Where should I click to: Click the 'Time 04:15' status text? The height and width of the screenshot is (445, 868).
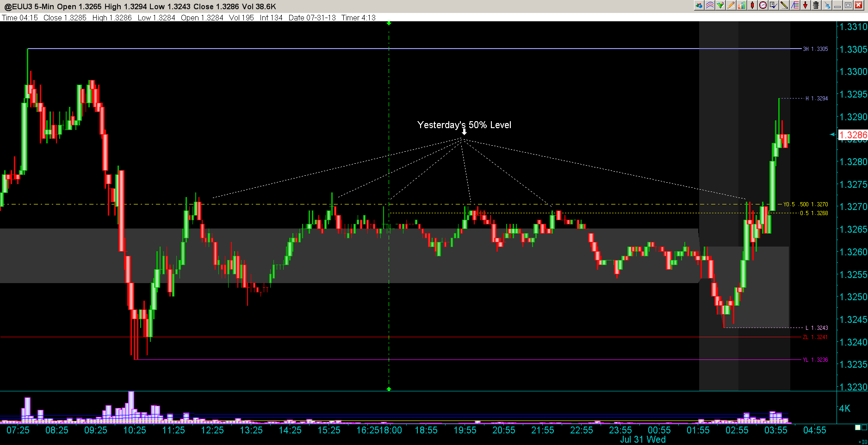[x=20, y=18]
